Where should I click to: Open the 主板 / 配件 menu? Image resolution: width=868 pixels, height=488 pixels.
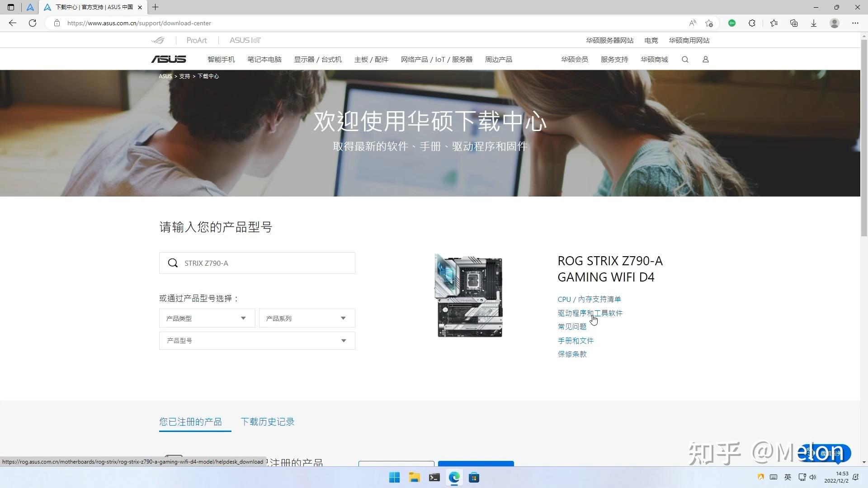point(371,59)
